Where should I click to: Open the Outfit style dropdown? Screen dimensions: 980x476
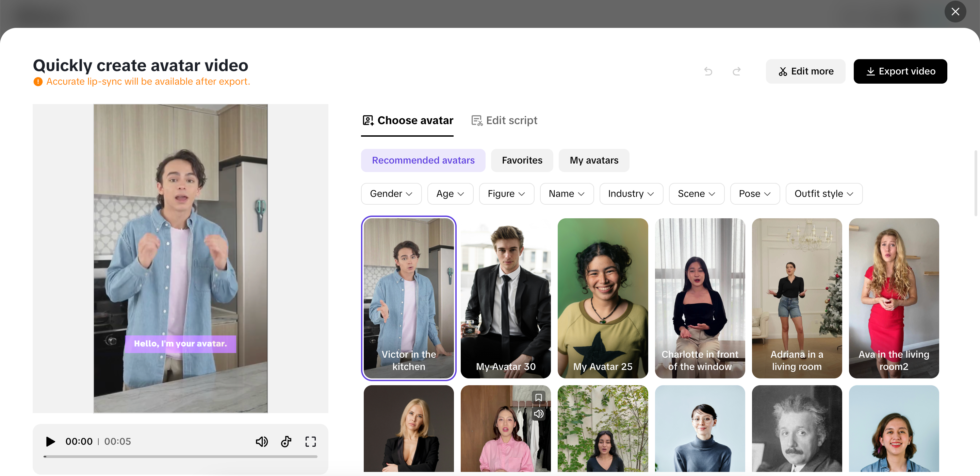pos(823,193)
